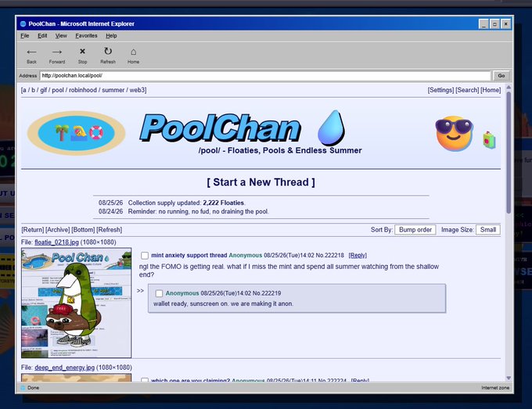Open the Favorites menu
The height and width of the screenshot is (409, 532).
pyautogui.click(x=86, y=36)
